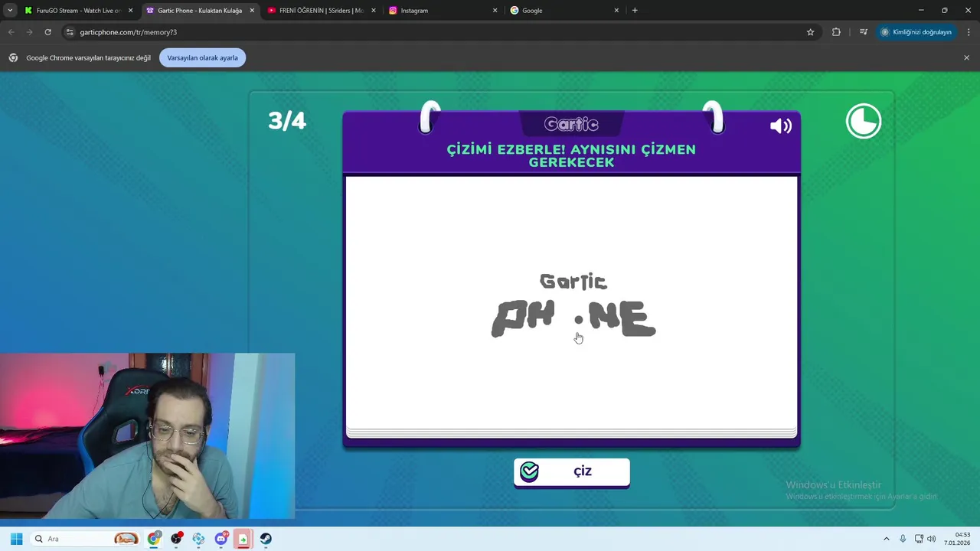Click Varsayılan olarak ayarla button
This screenshot has height=551, width=980.
[202, 58]
